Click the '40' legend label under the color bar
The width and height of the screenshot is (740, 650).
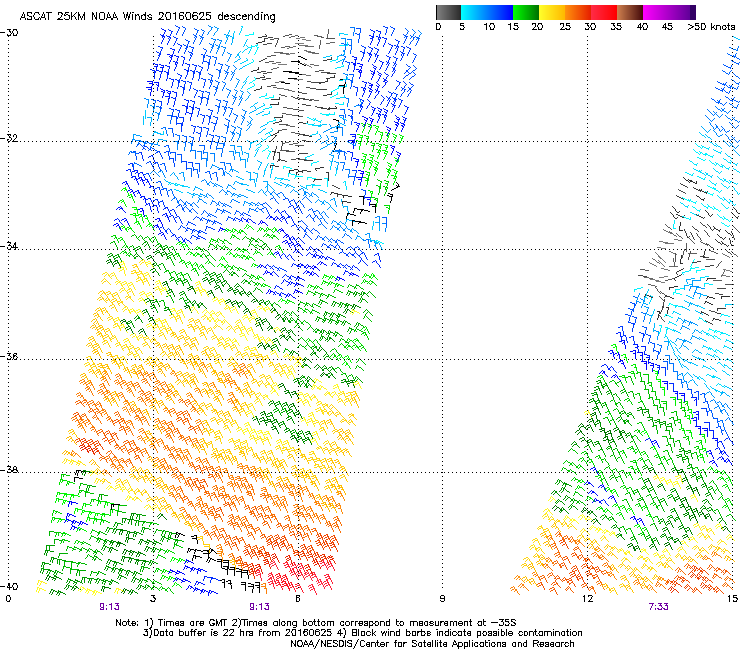click(642, 27)
